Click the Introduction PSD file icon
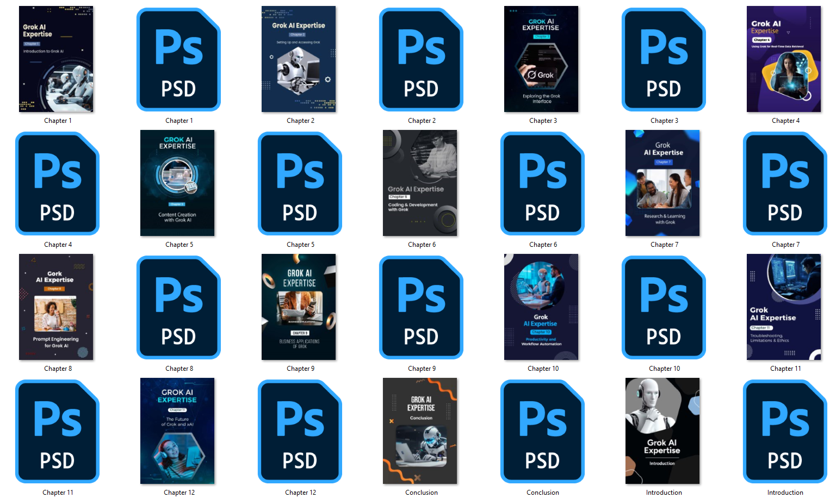 coord(785,431)
